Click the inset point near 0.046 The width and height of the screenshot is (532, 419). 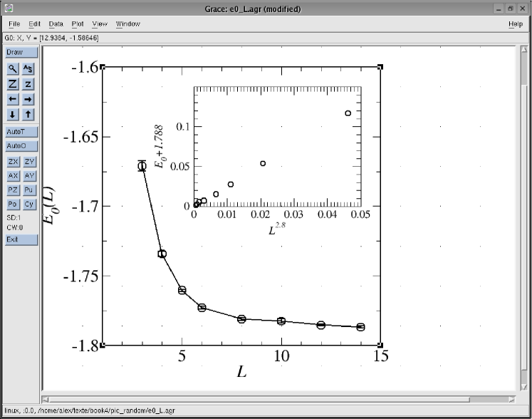[x=348, y=113]
